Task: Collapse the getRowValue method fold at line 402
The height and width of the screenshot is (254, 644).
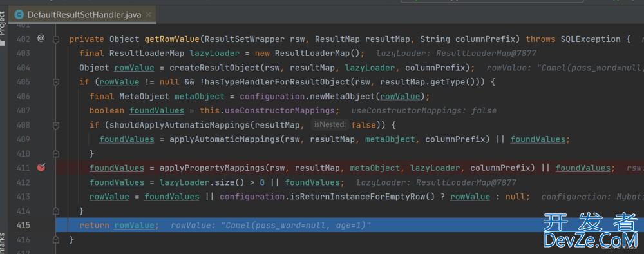Action: [x=56, y=39]
